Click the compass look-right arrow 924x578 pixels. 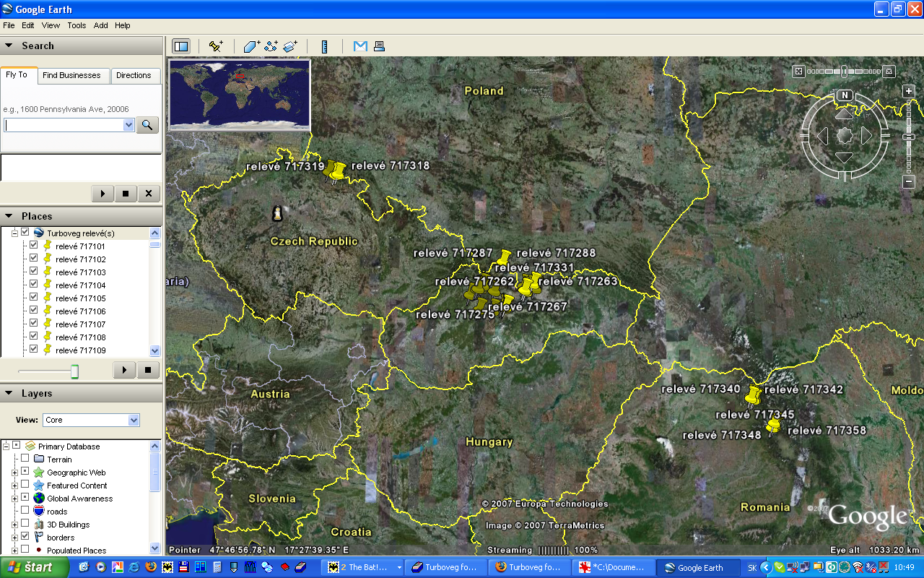coord(867,135)
